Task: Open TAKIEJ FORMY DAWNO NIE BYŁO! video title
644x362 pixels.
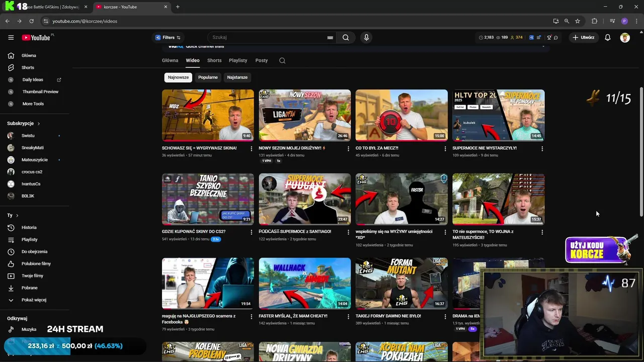Action: [388, 316]
